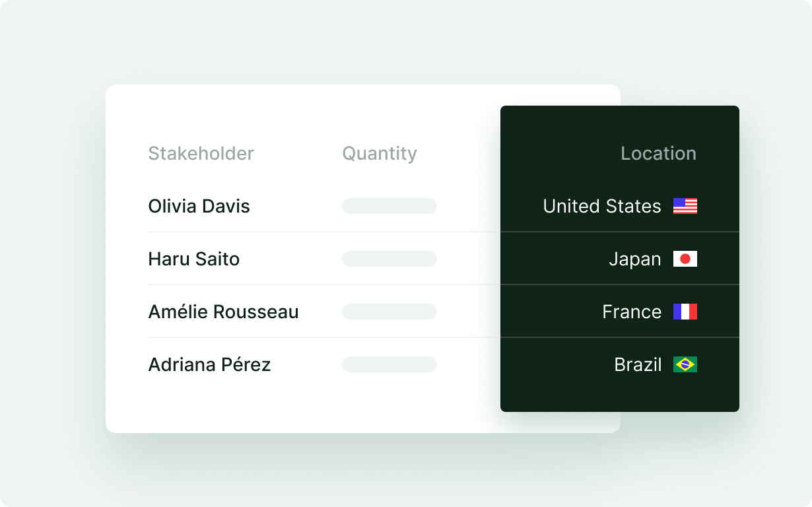The height and width of the screenshot is (507, 812).
Task: Select the Location column header
Action: click(x=658, y=153)
